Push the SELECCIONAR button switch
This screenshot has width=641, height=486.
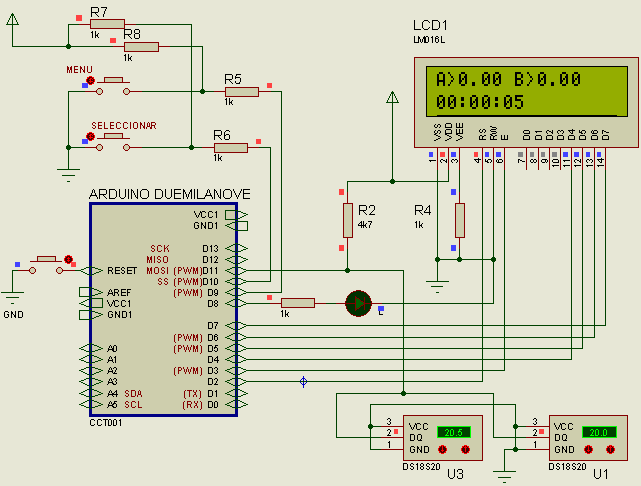coord(113,135)
